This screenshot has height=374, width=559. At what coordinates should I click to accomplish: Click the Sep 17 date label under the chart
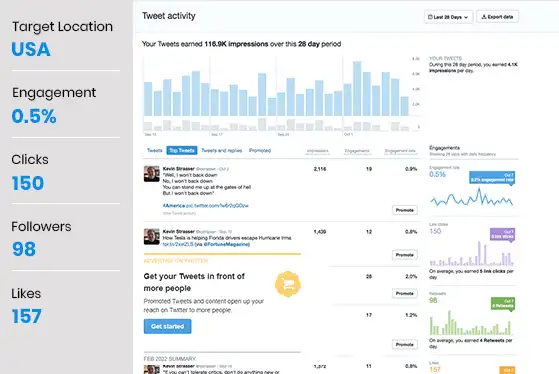click(x=217, y=134)
